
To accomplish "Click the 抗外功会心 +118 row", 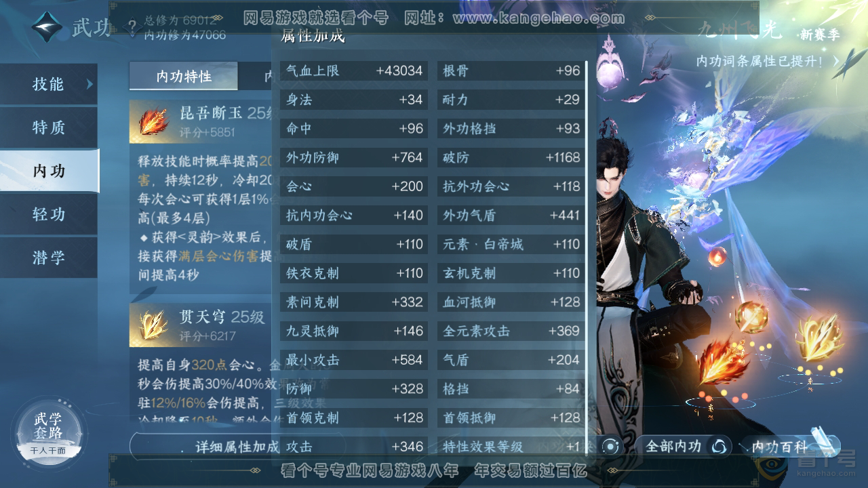I will 511,186.
